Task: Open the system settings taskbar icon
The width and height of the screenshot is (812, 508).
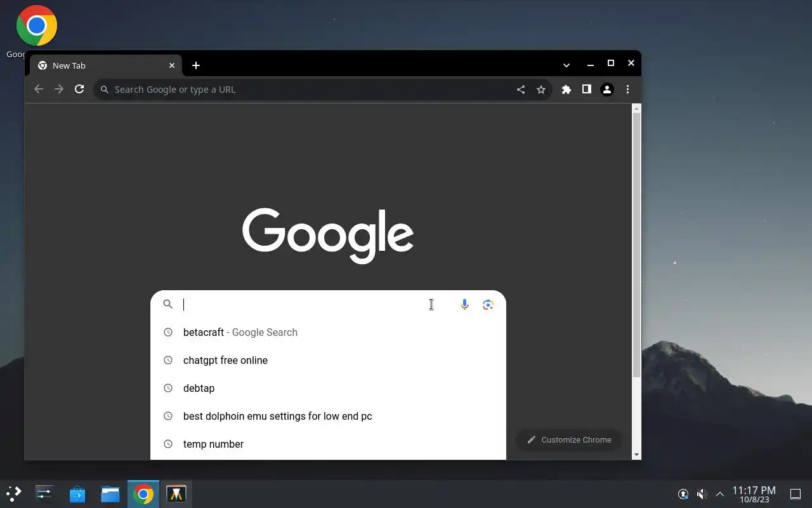Action: pyautogui.click(x=44, y=493)
